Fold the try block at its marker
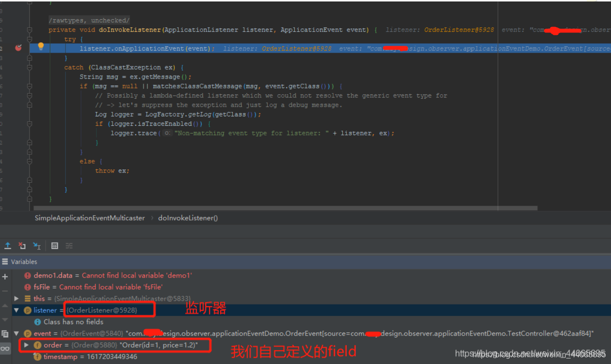Viewport: 611px width, 364px height. click(x=29, y=39)
